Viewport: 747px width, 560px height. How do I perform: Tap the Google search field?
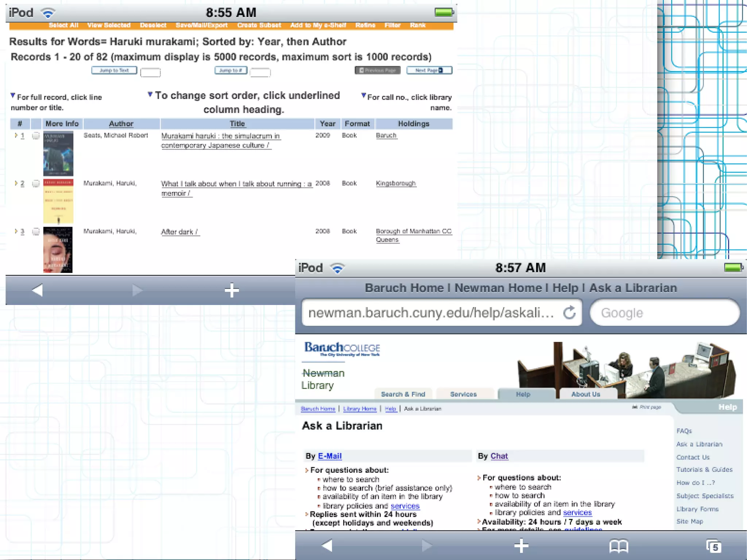coord(665,313)
